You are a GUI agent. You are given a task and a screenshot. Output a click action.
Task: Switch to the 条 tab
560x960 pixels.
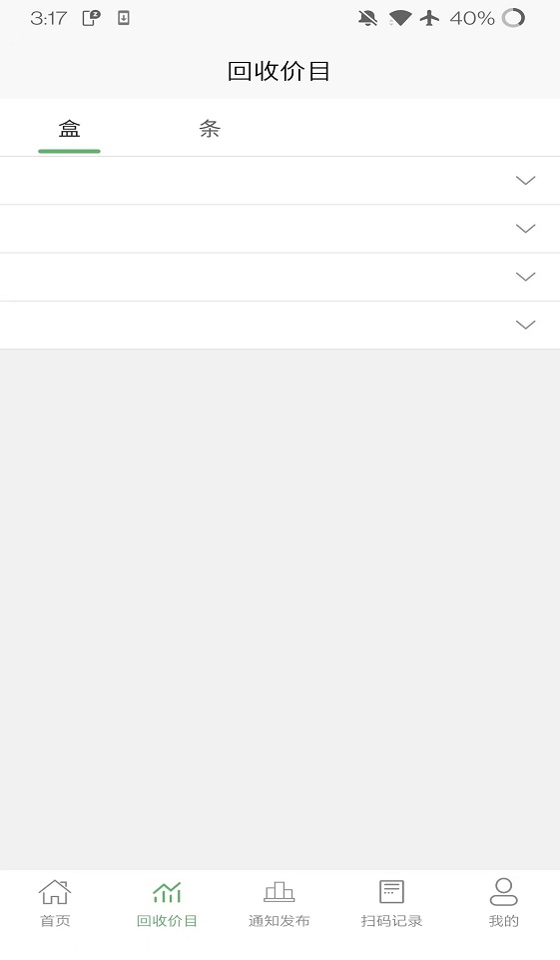(210, 129)
